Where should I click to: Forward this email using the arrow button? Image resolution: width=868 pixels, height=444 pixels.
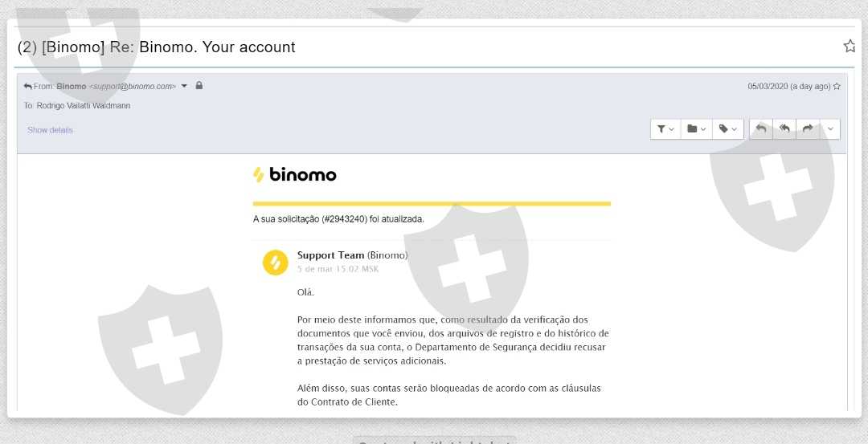pos(808,129)
